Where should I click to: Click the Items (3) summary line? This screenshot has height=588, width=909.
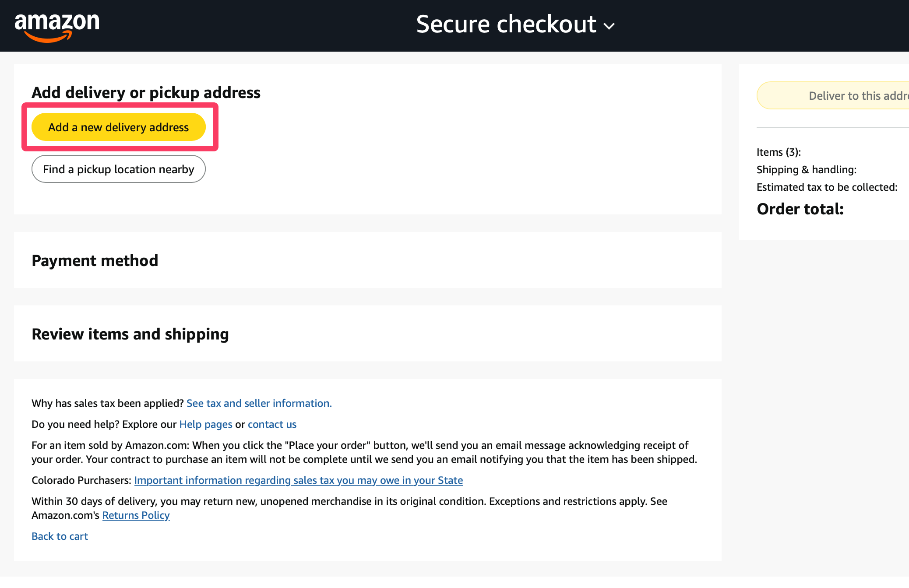pos(779,152)
